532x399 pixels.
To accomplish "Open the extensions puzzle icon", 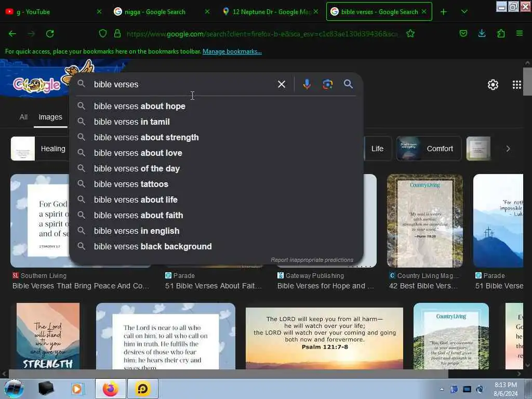I will click(501, 33).
